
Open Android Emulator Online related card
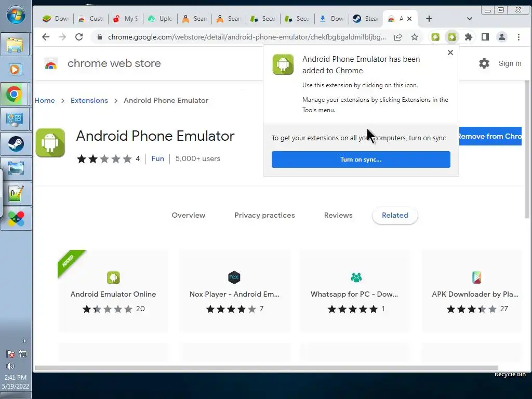113,291
